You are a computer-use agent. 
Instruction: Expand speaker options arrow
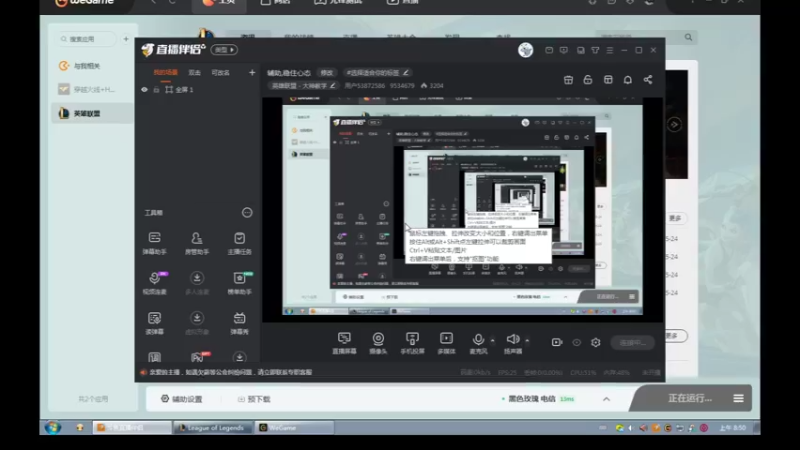coord(527,340)
